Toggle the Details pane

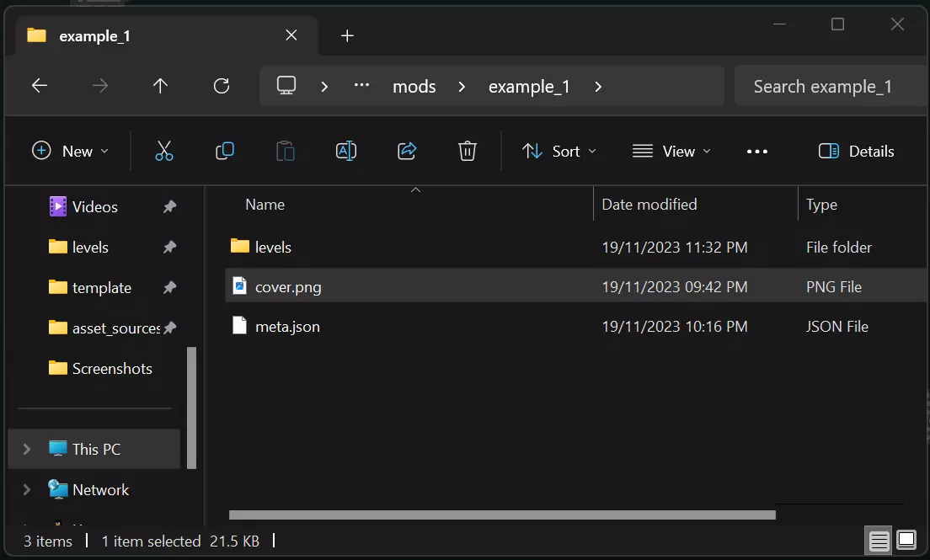click(856, 152)
